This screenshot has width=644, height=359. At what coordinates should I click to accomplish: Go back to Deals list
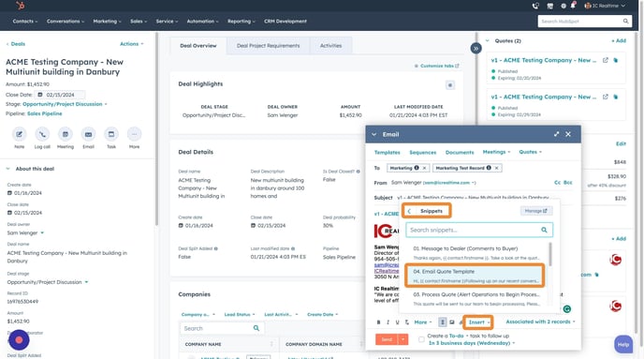[16, 44]
